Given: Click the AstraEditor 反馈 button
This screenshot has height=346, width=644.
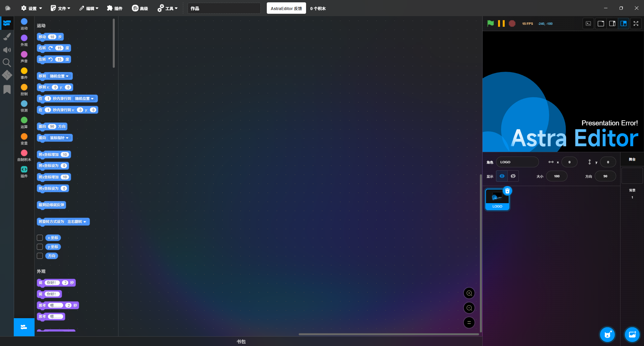Looking at the screenshot, I should (286, 8).
